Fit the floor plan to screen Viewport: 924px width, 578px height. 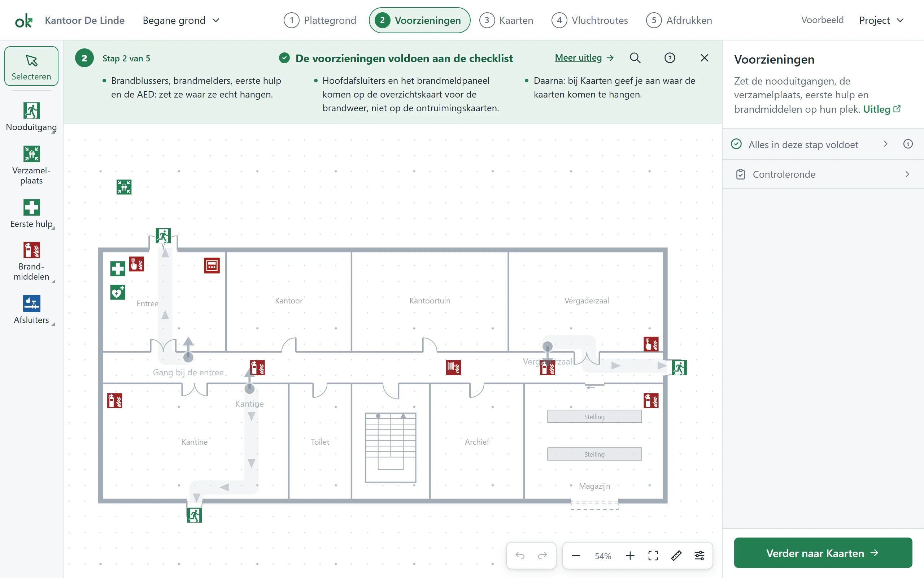point(653,556)
